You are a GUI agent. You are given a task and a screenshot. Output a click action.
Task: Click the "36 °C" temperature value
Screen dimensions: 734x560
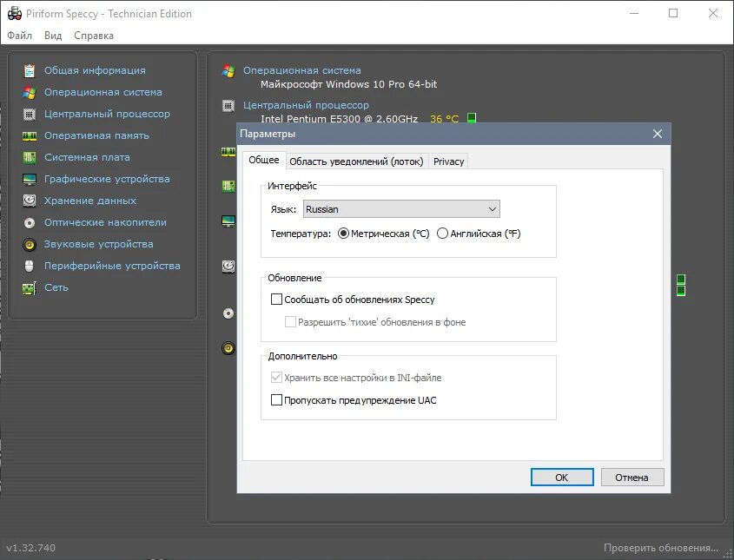[444, 119]
